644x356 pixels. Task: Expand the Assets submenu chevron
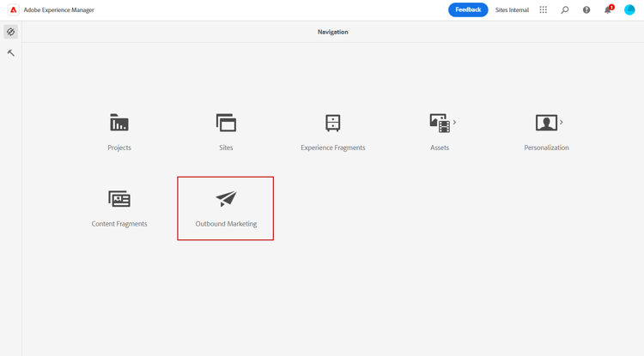click(x=454, y=122)
